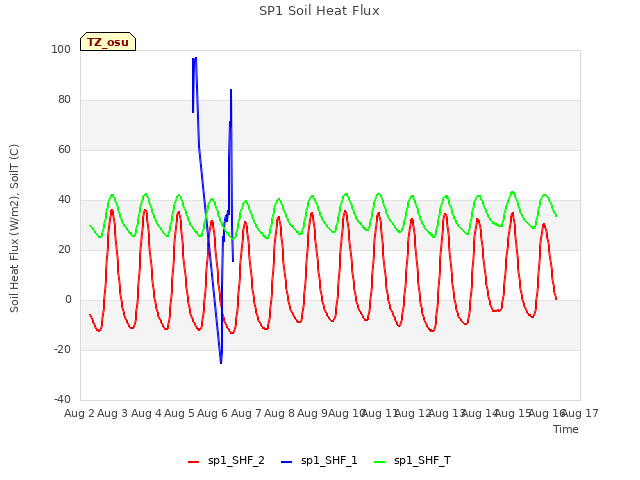Toggle the sp1_SHF_1 legend entry

click(319, 461)
